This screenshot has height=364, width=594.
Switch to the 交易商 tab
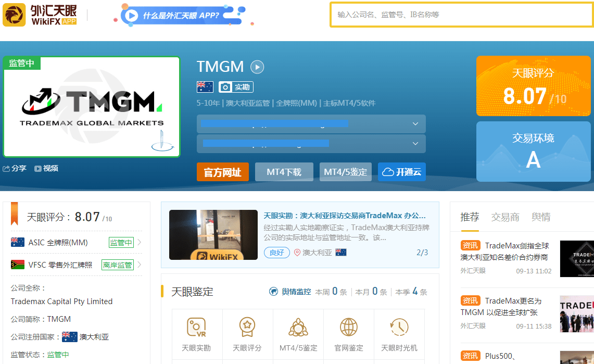pos(505,217)
